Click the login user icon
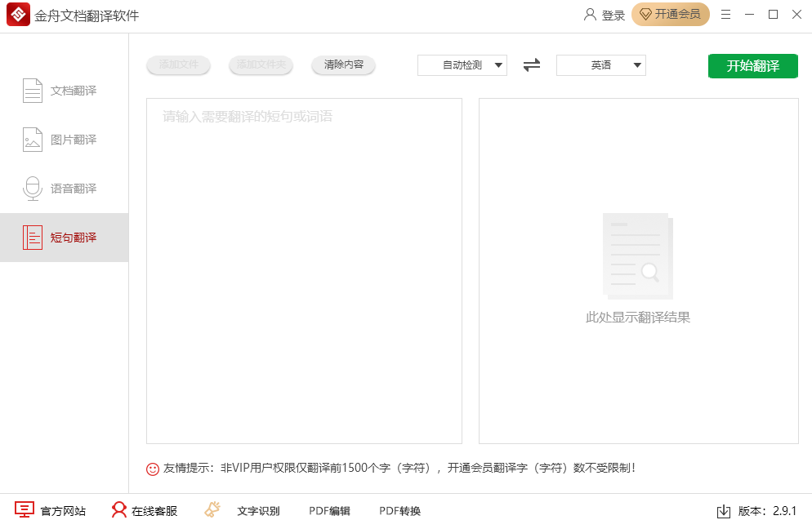Image resolution: width=812 pixels, height=520 pixels. [588, 14]
